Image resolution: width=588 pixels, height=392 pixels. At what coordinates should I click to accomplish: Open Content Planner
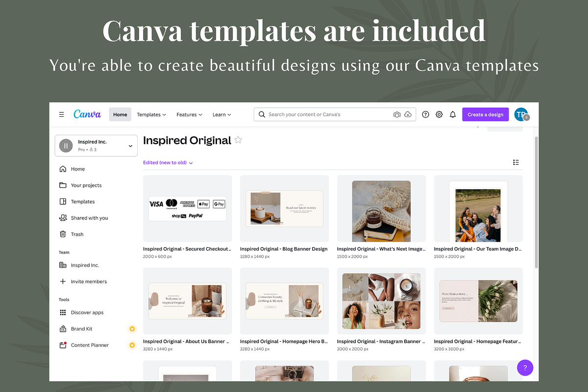coord(90,345)
